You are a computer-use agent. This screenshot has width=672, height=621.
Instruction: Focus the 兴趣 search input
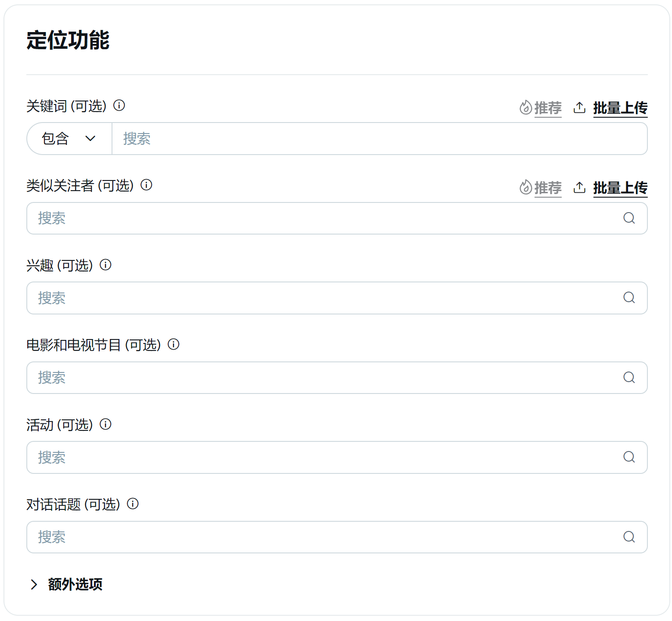pos(337,298)
